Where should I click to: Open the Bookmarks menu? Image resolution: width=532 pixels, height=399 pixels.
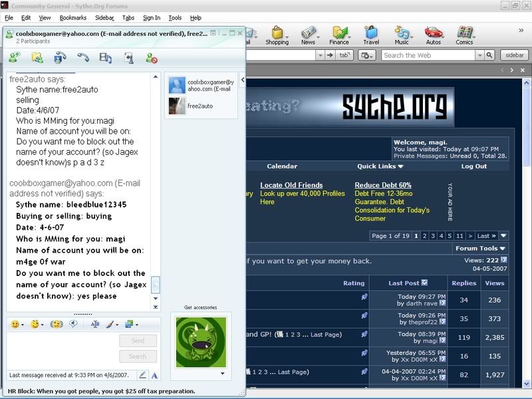pyautogui.click(x=73, y=18)
